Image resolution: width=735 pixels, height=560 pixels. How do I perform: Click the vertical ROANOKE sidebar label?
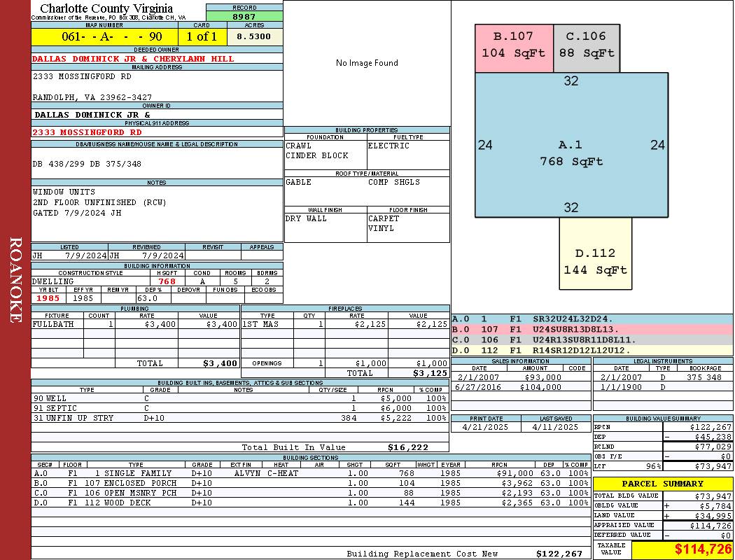(15, 280)
